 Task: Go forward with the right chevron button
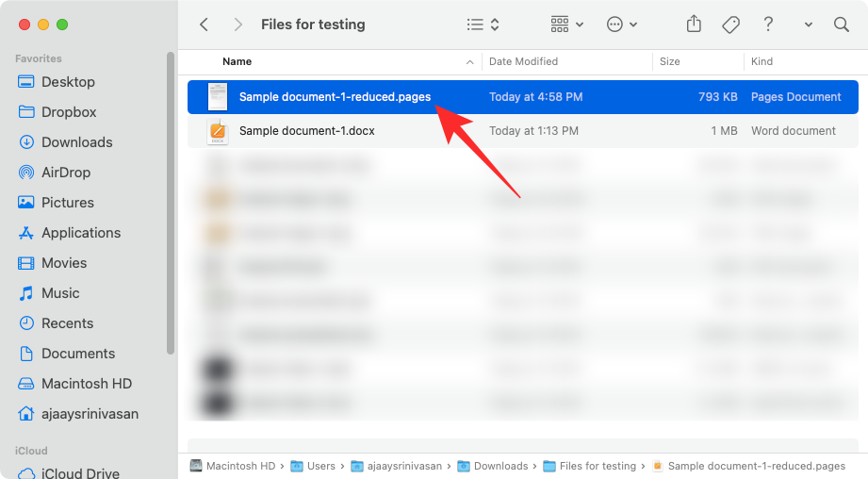tap(238, 25)
